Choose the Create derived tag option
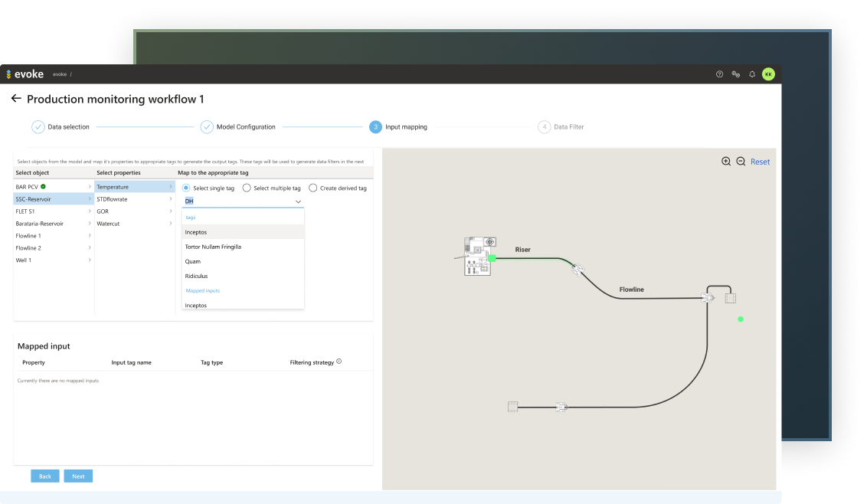The image size is (867, 504). (x=313, y=188)
